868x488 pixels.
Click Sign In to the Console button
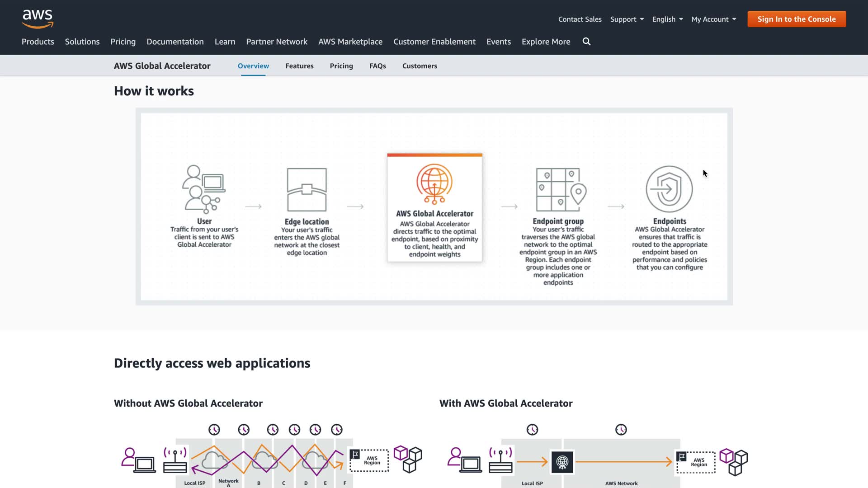pyautogui.click(x=797, y=19)
